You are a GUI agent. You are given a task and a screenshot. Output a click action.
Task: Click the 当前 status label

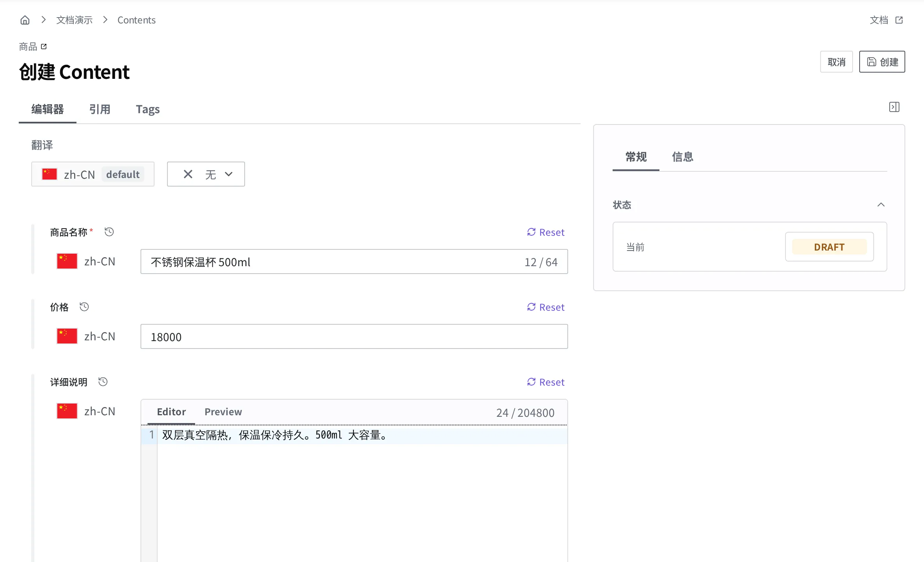point(635,247)
